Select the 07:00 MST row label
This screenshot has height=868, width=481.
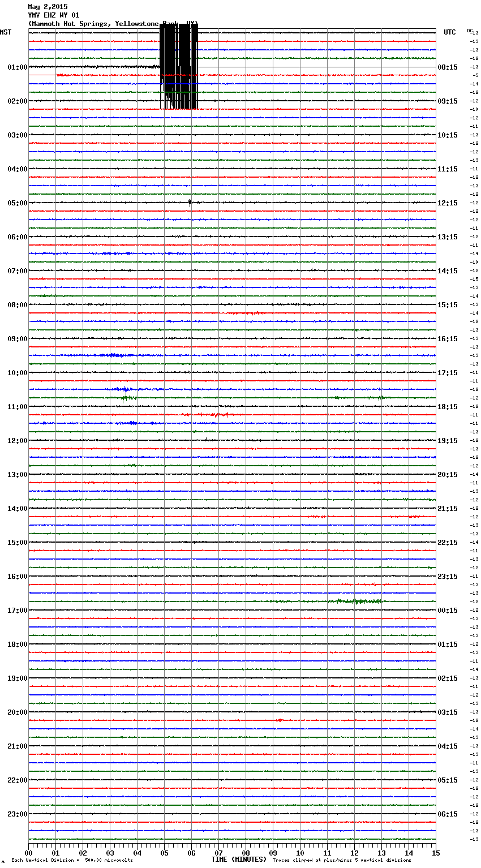(18, 271)
